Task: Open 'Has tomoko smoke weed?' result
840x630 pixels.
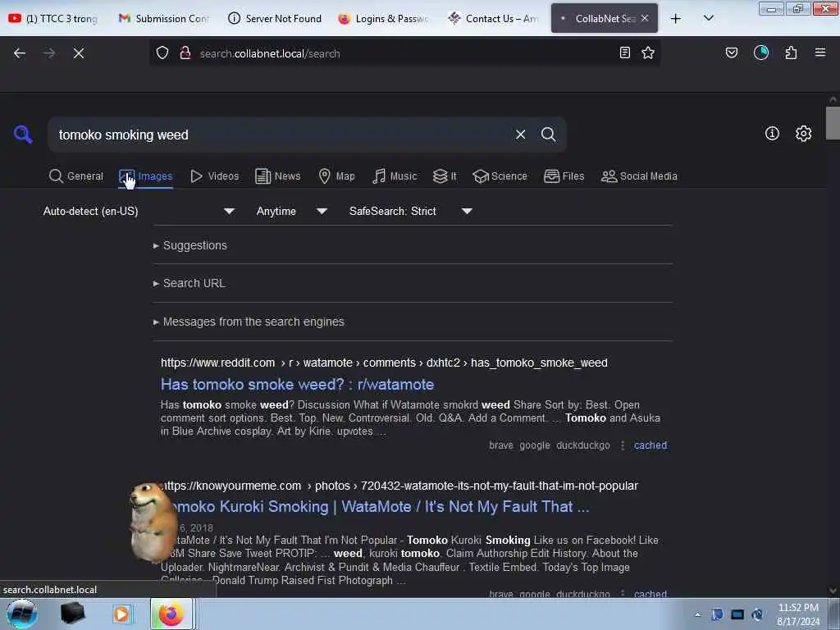Action: coord(297,385)
